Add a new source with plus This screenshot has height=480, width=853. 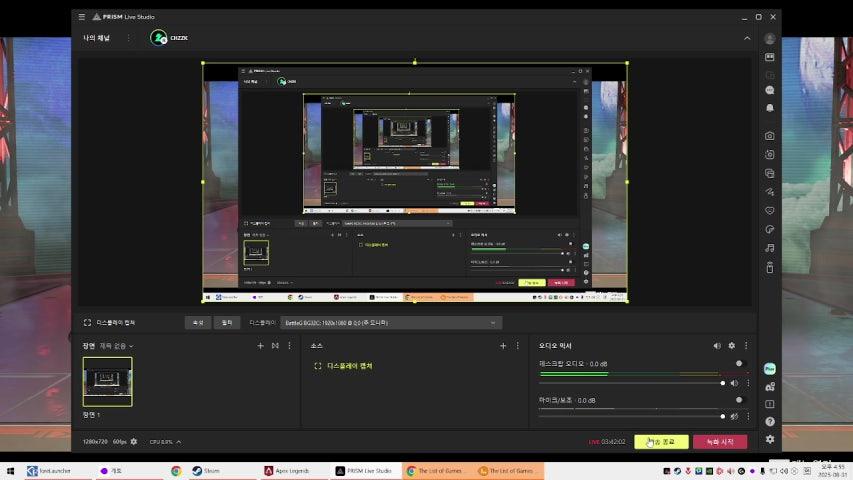click(503, 346)
